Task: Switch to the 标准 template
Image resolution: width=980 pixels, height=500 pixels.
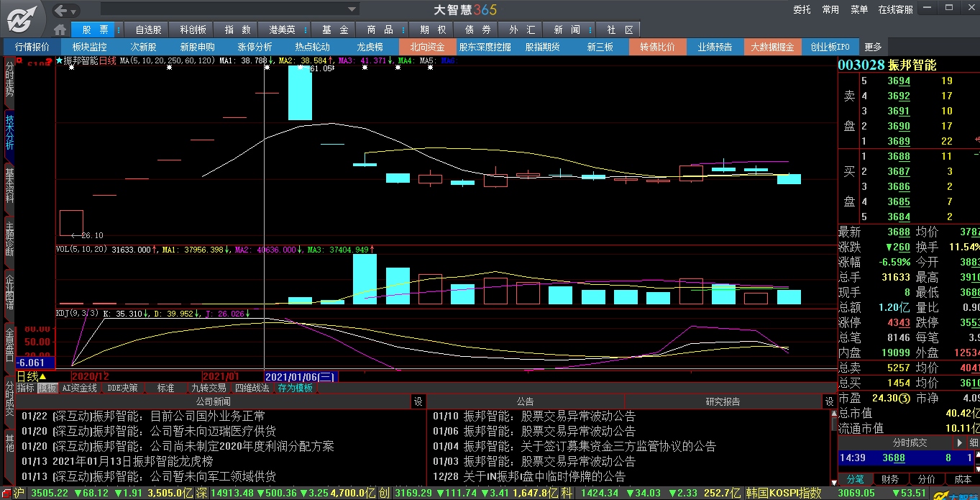Action: point(165,388)
